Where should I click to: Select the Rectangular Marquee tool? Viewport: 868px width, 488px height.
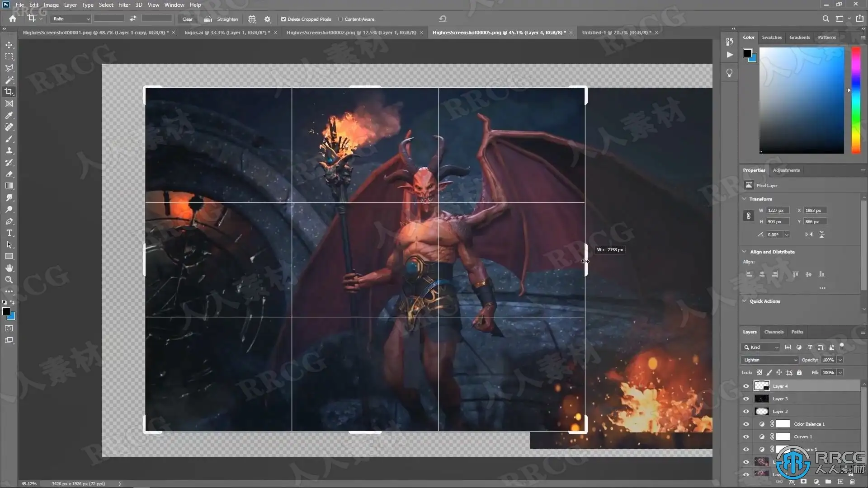[x=9, y=56]
